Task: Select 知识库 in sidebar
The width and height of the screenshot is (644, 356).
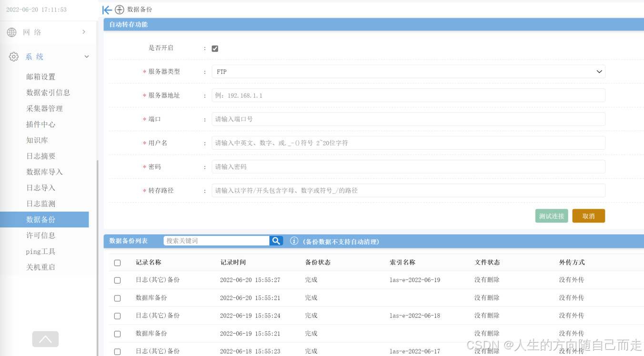Action: point(37,140)
